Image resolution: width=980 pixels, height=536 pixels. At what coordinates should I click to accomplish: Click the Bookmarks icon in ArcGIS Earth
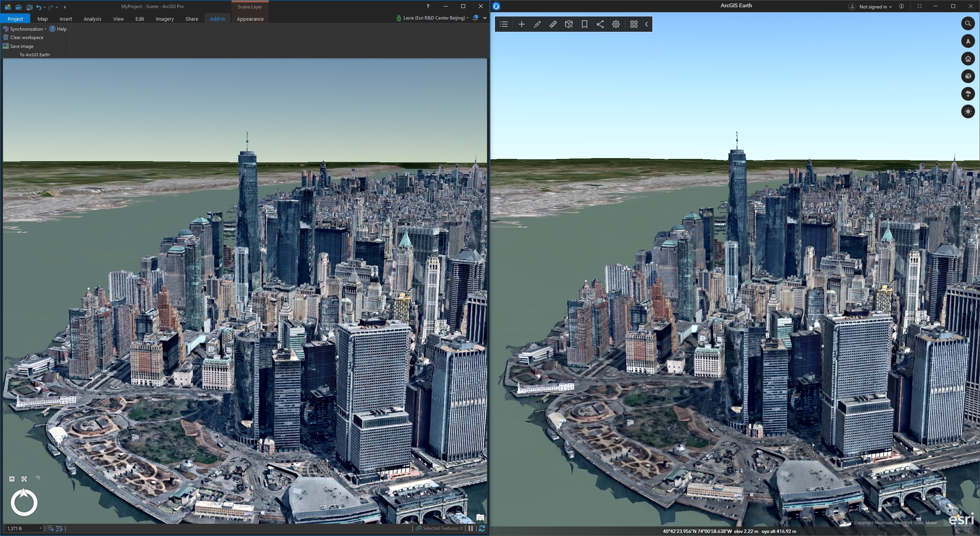click(x=584, y=25)
